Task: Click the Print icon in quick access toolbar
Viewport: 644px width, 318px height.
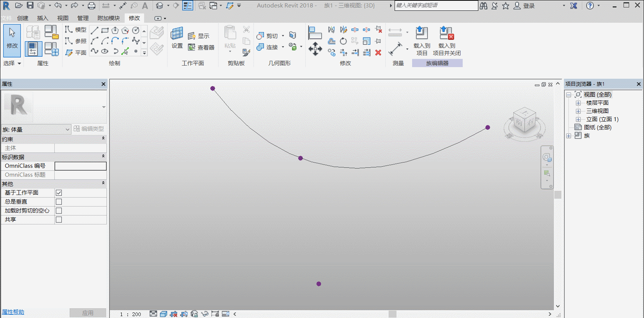Action: 92,6
